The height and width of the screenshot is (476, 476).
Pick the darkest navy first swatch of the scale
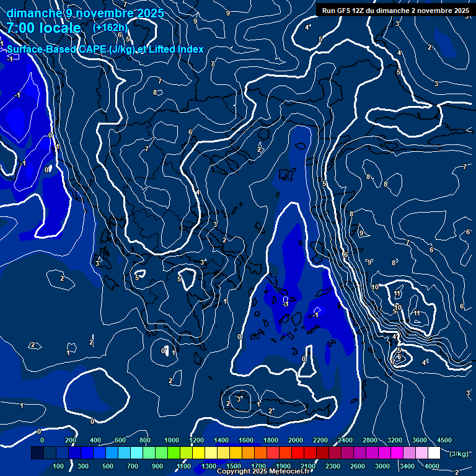(x=38, y=452)
